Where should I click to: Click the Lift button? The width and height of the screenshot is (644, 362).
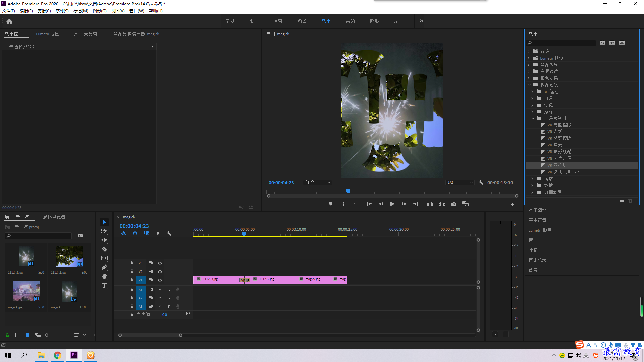430,204
